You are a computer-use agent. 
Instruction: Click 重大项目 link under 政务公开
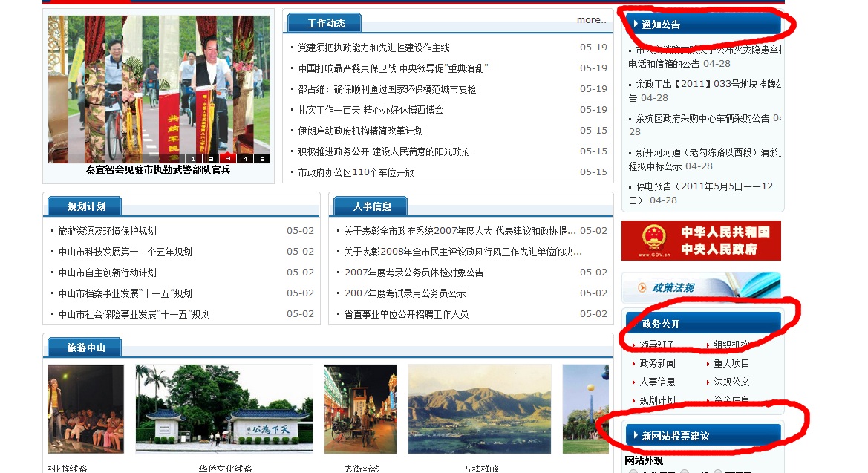click(x=731, y=363)
